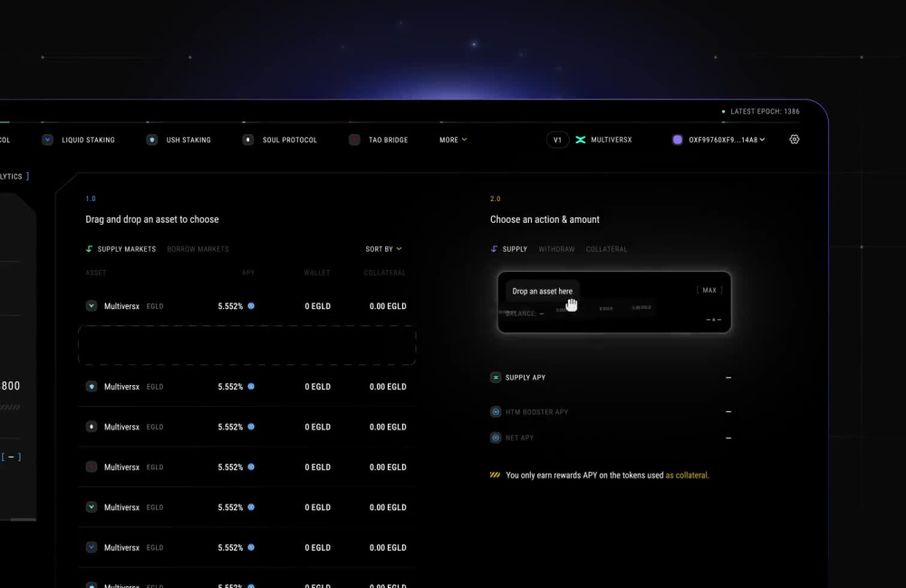Select the MultiversX network label
906x588 pixels.
(612, 140)
